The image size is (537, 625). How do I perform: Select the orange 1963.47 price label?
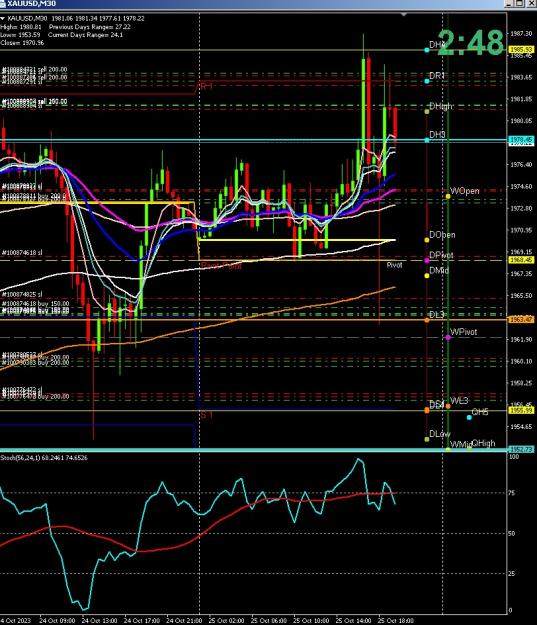tap(521, 320)
